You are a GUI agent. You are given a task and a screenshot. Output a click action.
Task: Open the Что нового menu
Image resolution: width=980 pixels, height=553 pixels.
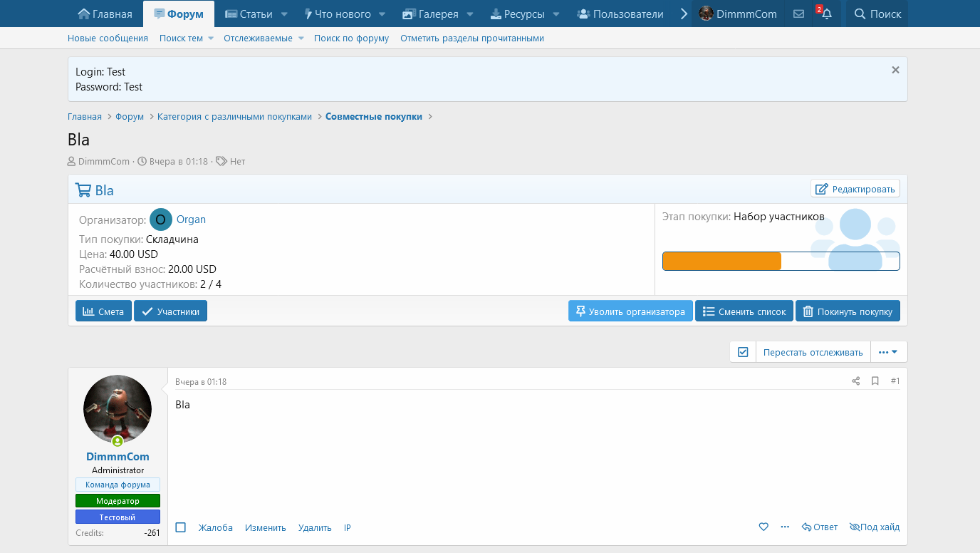pos(342,14)
